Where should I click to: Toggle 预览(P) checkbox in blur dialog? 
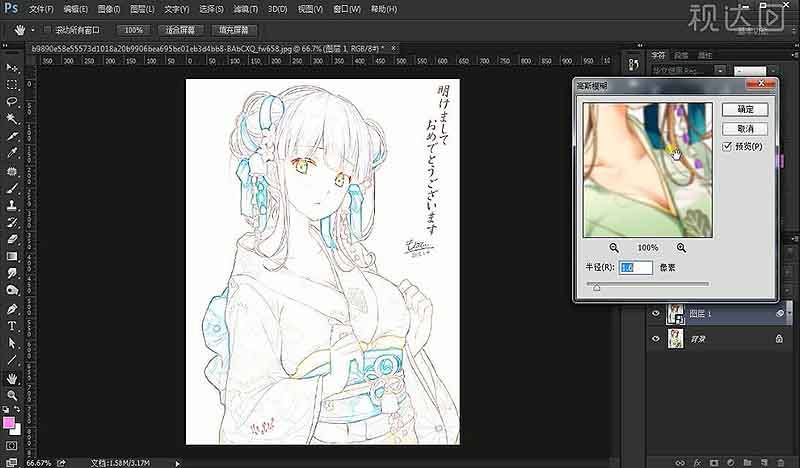(727, 146)
